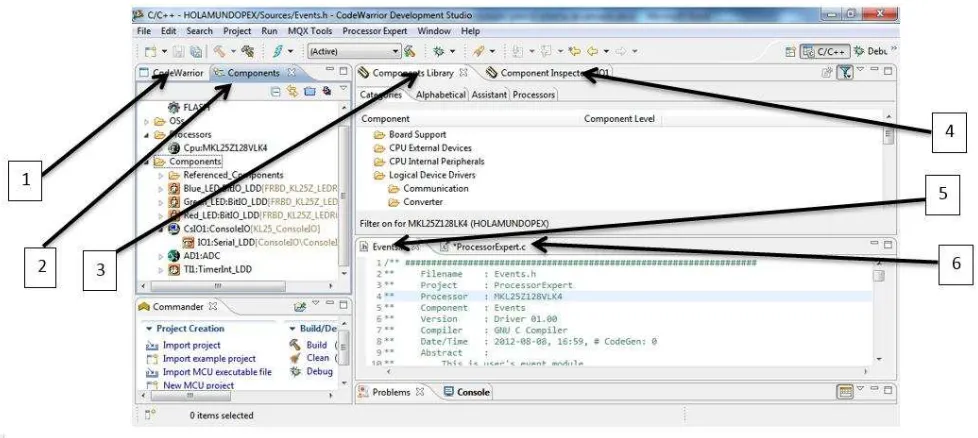Click the filter funnel icon in Components Library
This screenshot has height=438, width=978.
coord(845,72)
